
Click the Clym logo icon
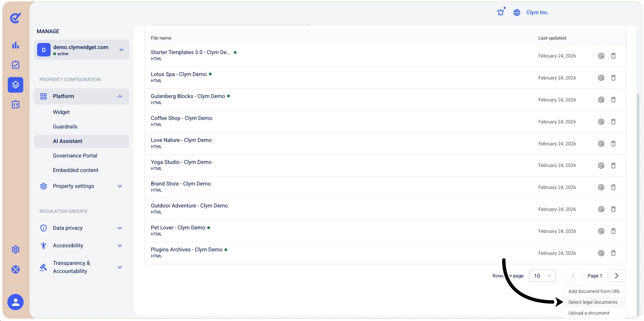pyautogui.click(x=15, y=18)
